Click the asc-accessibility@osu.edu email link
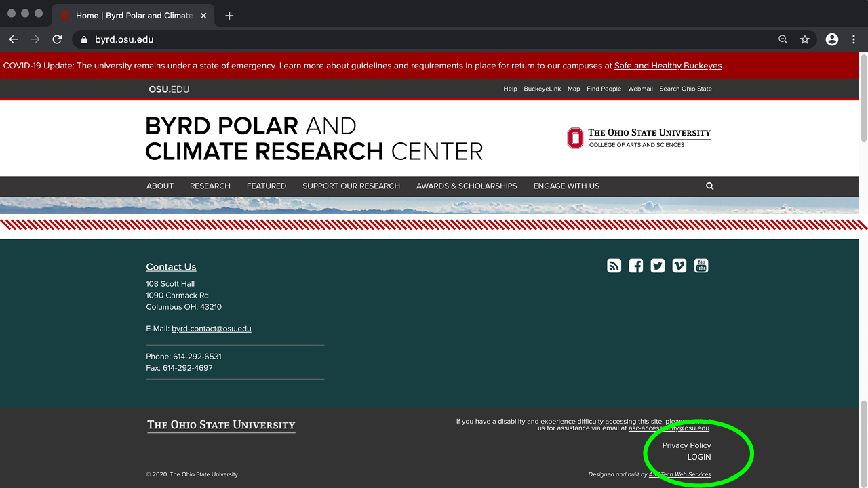 [669, 428]
